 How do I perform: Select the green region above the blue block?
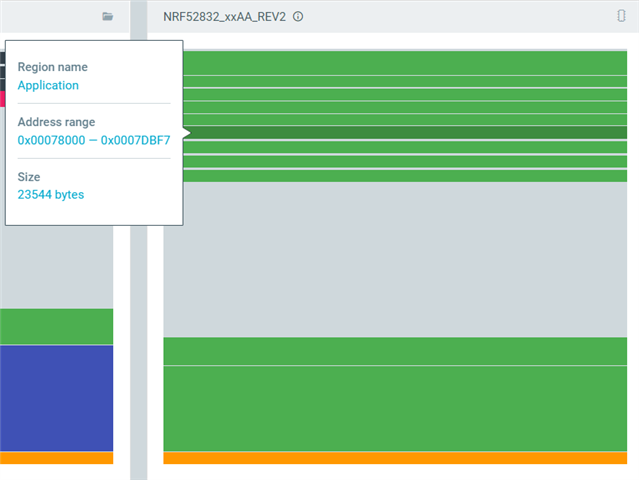[x=57, y=326]
